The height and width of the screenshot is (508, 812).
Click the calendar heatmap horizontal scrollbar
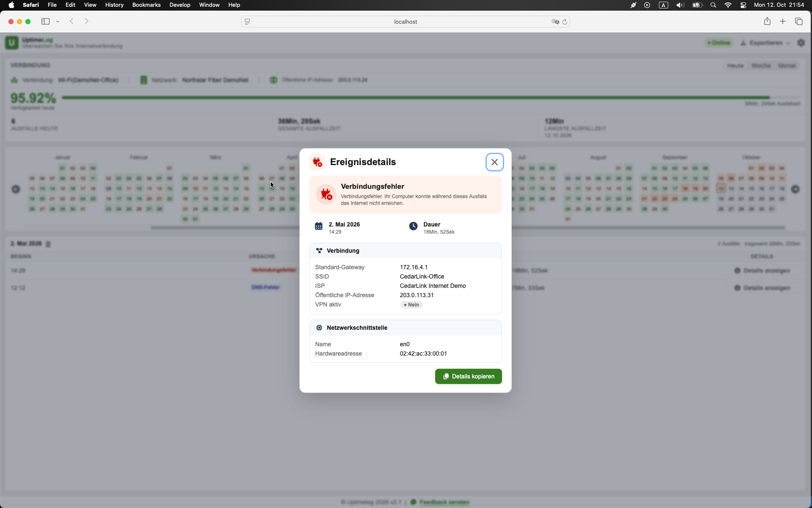pyautogui.click(x=468, y=228)
